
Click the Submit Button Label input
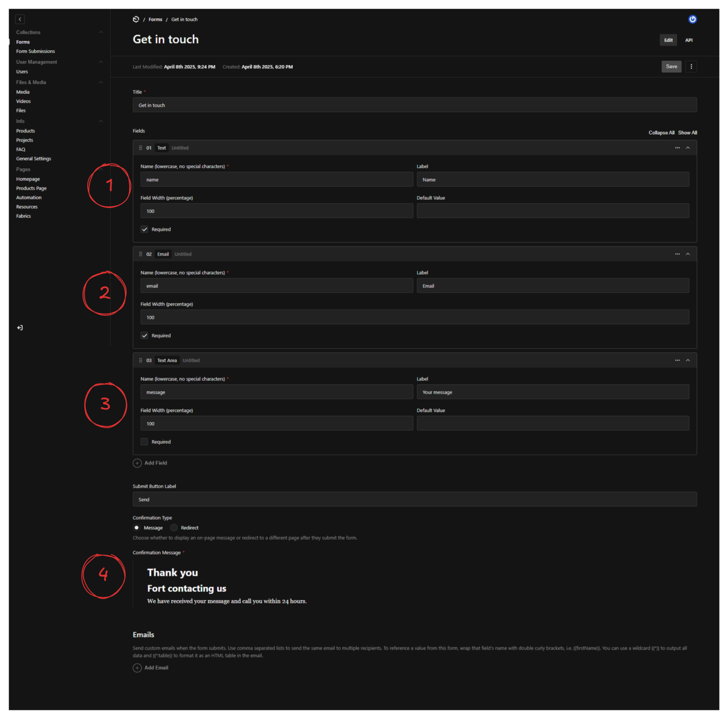[415, 499]
